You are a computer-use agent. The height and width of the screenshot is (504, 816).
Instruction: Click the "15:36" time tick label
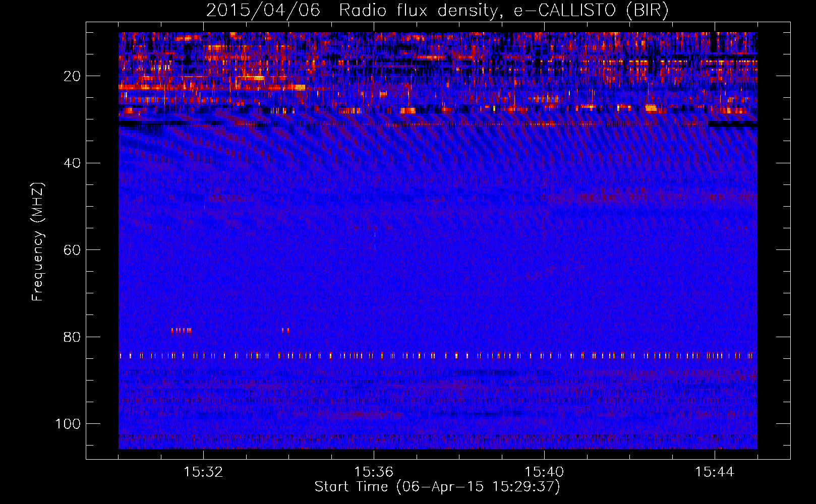374,472
